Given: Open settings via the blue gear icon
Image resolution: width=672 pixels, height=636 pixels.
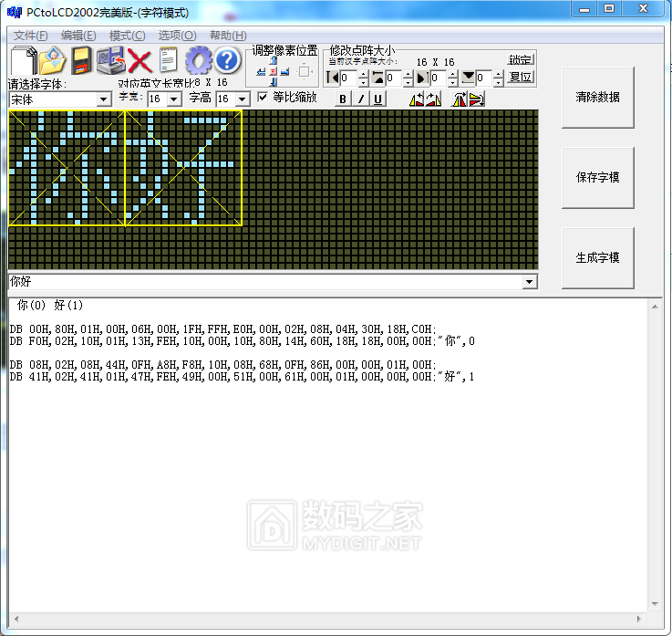Looking at the screenshot, I should point(199,60).
